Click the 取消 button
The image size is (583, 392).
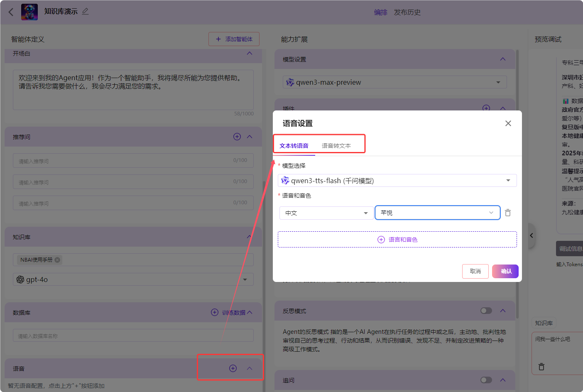[x=475, y=271]
